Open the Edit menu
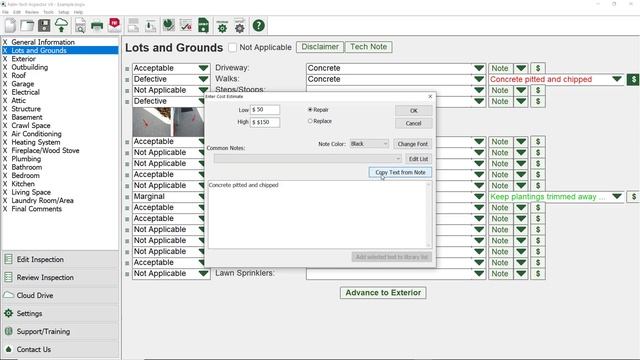 (x=17, y=12)
